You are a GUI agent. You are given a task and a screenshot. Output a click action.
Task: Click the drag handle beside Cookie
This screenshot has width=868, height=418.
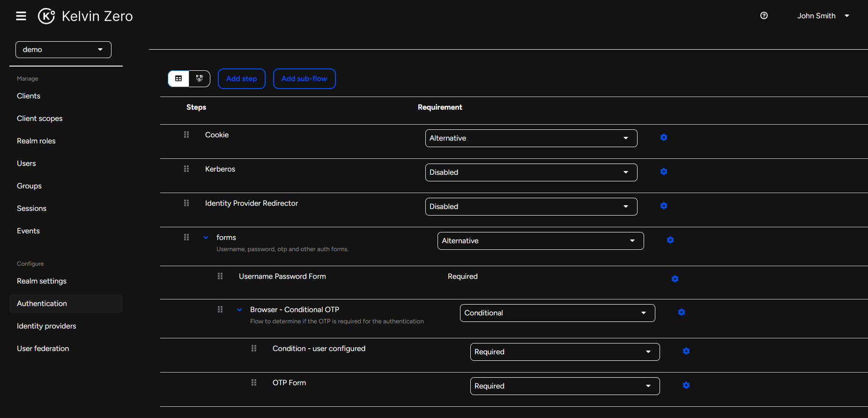[186, 134]
